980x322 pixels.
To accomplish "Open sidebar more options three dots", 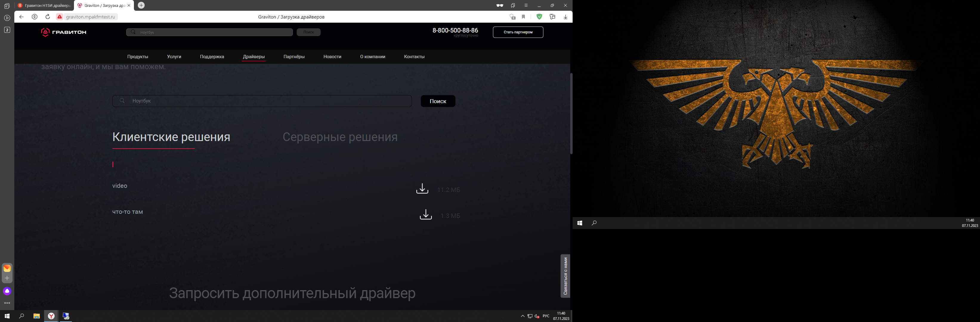I will (x=7, y=304).
